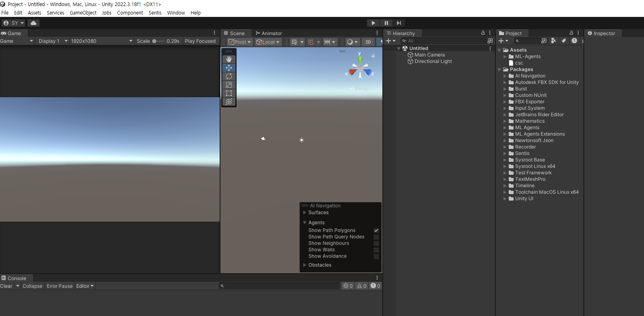Select the Transform tool
644x316 pixels.
[x=229, y=102]
